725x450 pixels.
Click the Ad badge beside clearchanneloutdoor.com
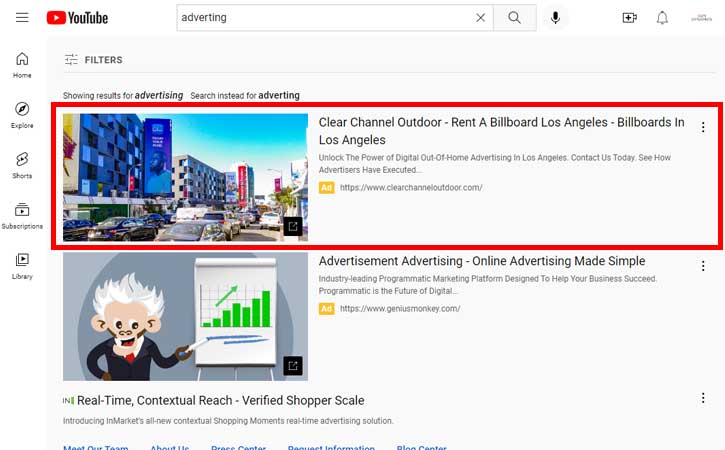pyautogui.click(x=326, y=187)
